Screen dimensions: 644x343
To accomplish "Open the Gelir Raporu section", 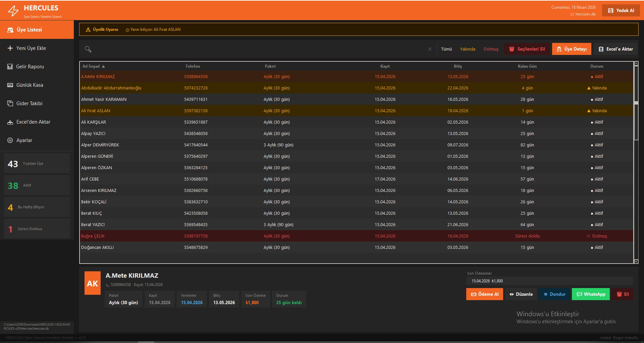I will coord(30,67).
